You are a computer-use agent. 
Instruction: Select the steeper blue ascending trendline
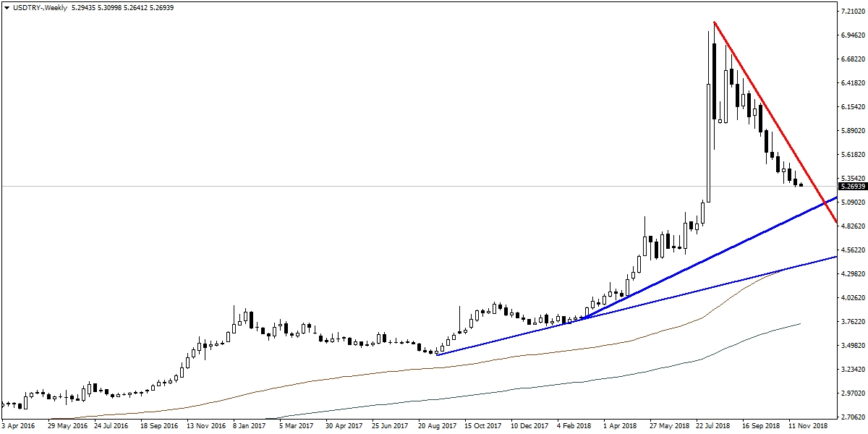709,256
